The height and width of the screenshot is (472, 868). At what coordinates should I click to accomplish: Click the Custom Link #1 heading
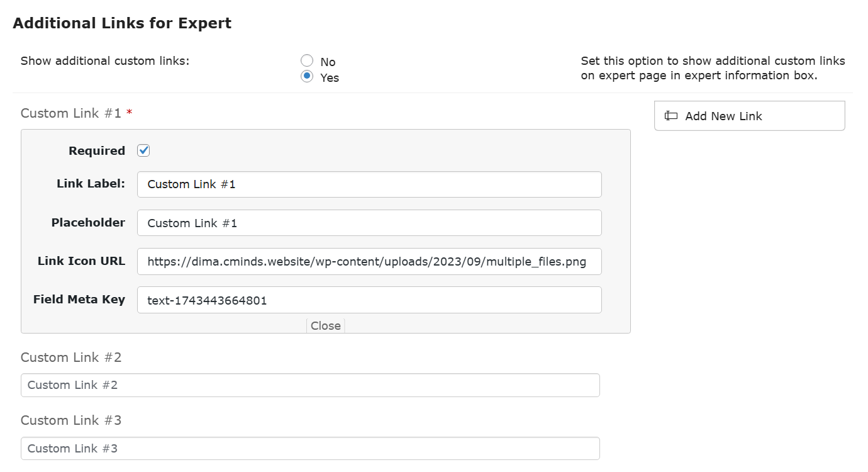coord(71,113)
